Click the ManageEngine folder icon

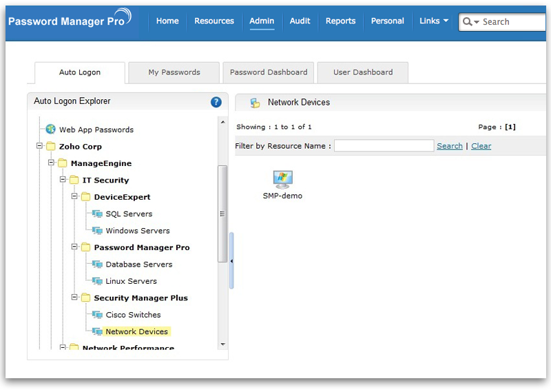[63, 163]
